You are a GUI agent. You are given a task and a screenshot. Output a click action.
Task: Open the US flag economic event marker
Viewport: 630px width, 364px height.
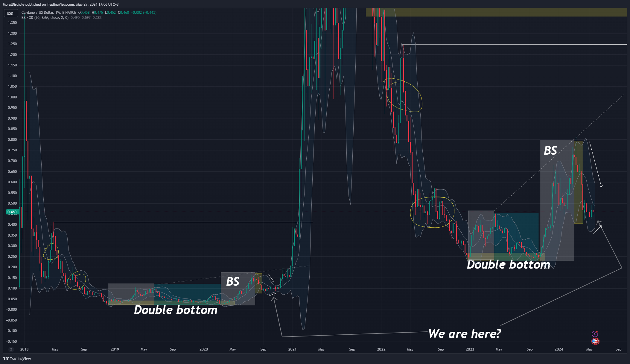point(595,341)
